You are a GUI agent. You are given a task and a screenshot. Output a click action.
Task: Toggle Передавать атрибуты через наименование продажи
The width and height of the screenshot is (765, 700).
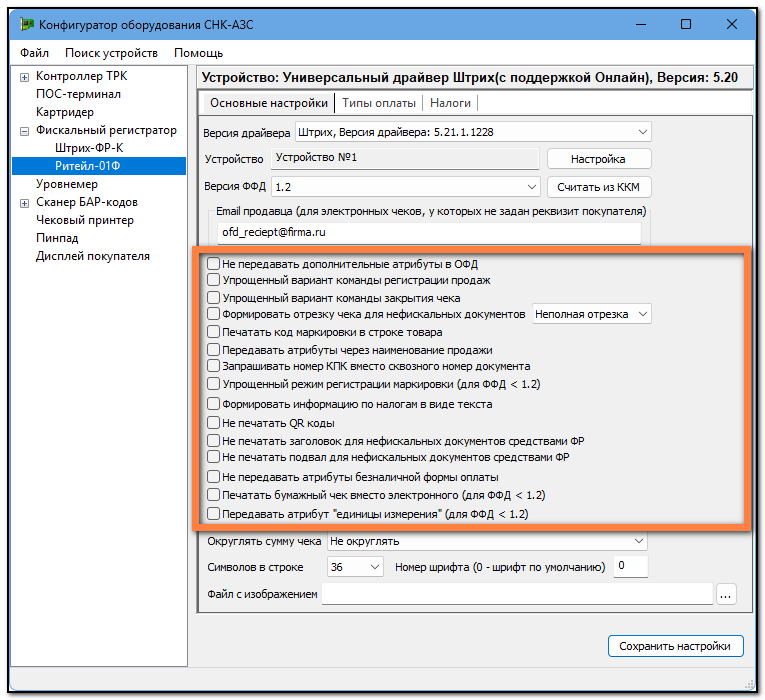pos(213,350)
